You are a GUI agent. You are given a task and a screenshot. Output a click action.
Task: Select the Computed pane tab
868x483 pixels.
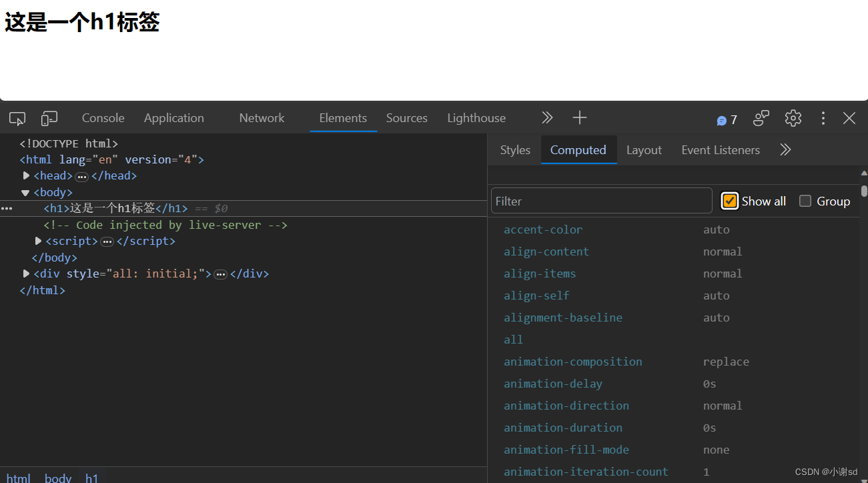point(578,150)
